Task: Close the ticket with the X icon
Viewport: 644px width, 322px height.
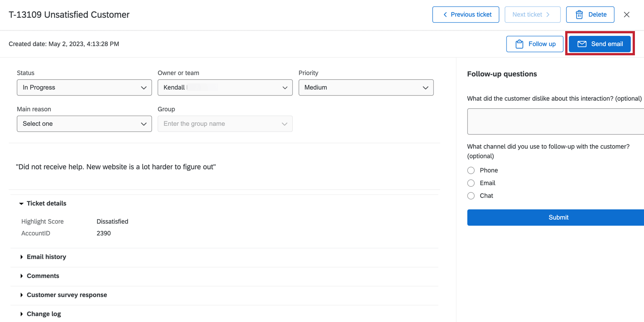Action: (x=627, y=15)
